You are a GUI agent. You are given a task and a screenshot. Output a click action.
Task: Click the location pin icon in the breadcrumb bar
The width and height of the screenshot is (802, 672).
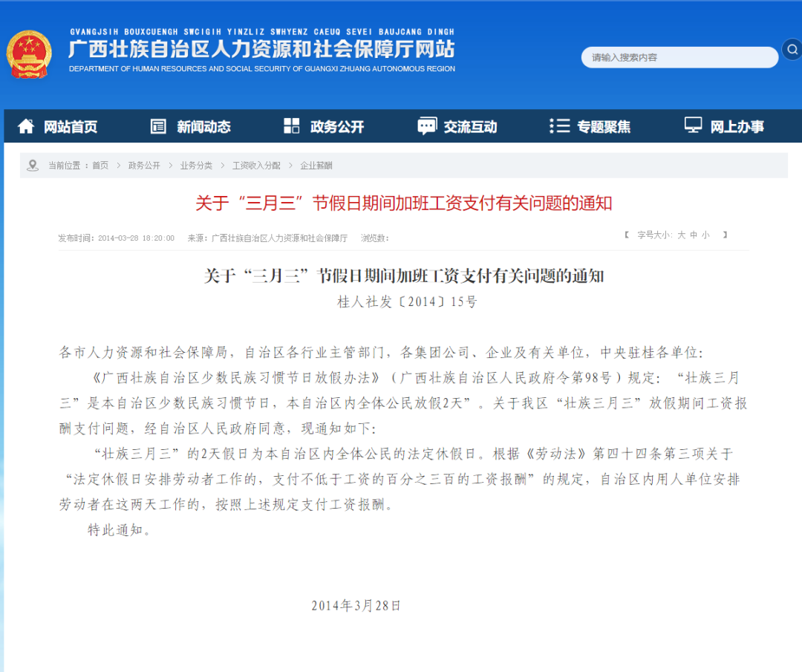tap(31, 165)
